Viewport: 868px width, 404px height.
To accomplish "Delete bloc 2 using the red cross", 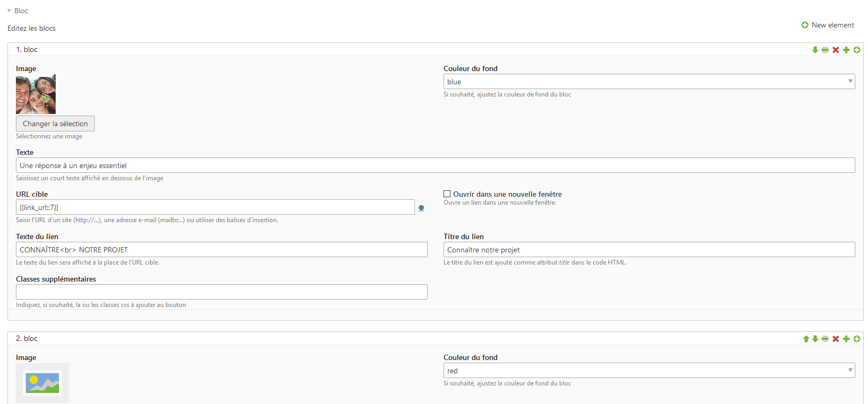I will pyautogui.click(x=836, y=339).
